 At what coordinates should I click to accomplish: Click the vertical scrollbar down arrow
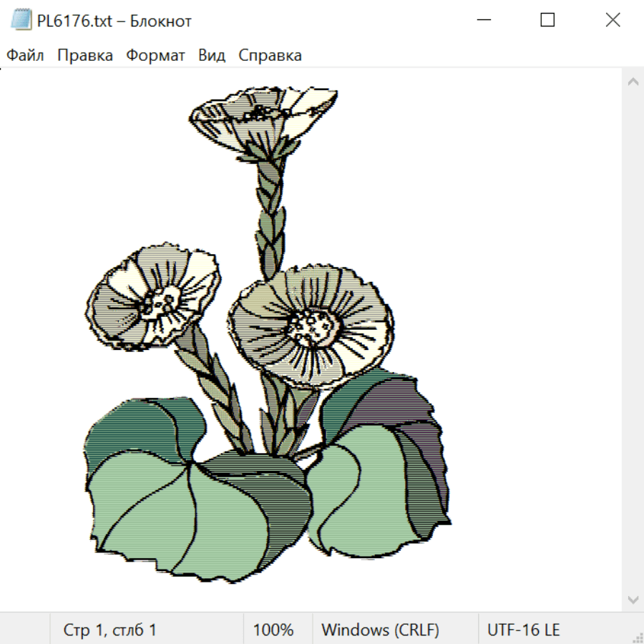[x=633, y=599]
